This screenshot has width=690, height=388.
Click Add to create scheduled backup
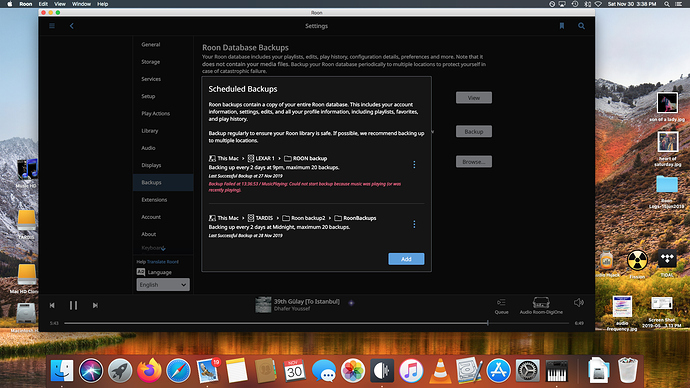pos(406,259)
